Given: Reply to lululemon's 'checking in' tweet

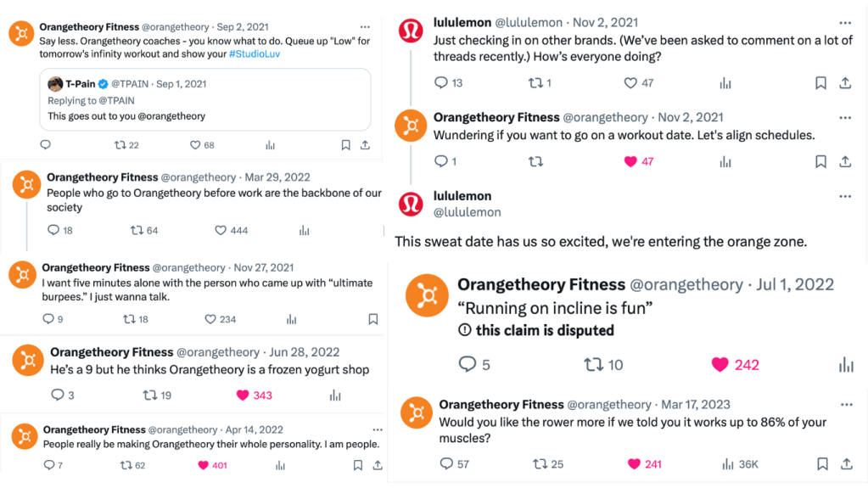Looking at the screenshot, I should click(440, 82).
